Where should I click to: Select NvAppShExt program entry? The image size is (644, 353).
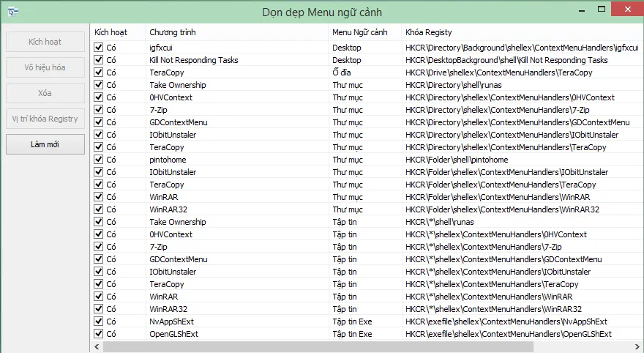(172, 322)
